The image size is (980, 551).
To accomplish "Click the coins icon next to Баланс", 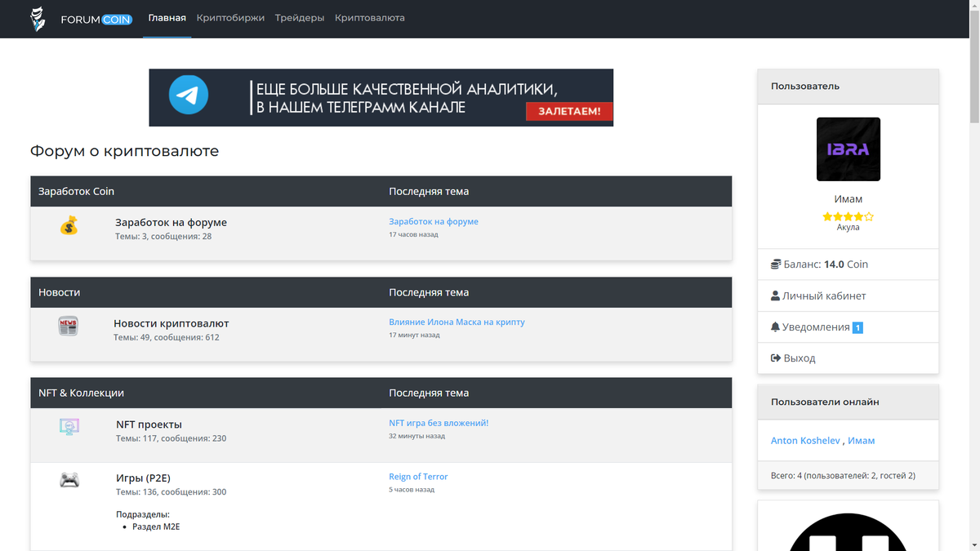I will tap(776, 264).
